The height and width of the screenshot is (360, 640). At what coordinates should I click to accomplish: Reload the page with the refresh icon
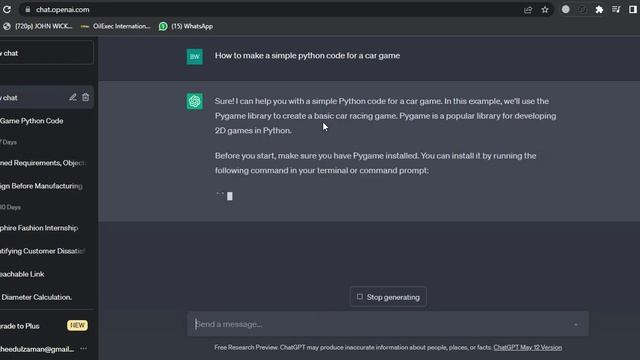7,9
